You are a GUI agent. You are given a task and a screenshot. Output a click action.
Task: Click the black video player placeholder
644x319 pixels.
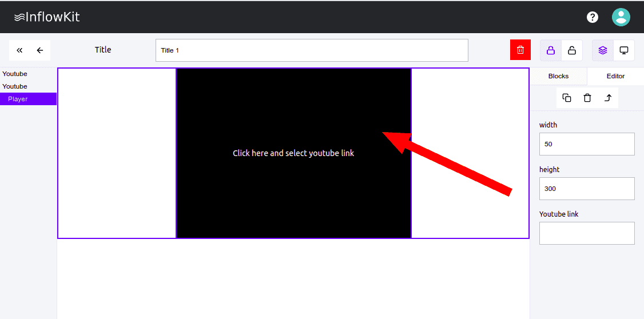293,189
